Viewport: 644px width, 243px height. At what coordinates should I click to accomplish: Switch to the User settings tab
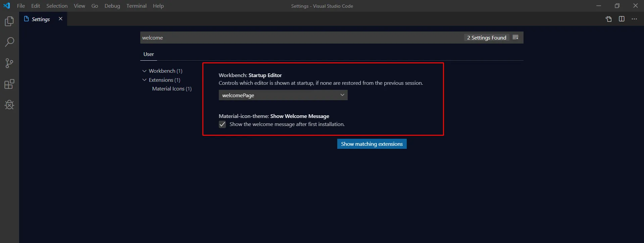click(149, 54)
